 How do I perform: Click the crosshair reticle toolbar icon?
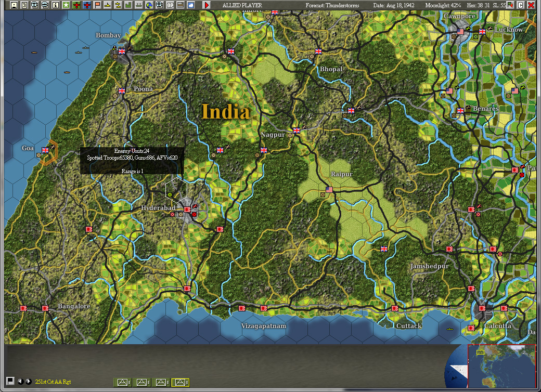click(x=159, y=5)
